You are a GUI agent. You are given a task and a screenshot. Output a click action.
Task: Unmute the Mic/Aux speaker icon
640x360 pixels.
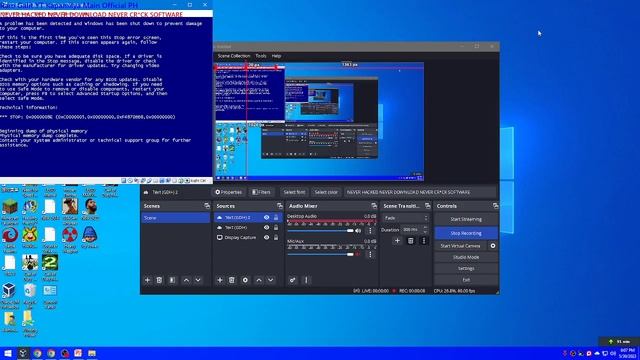(x=358, y=254)
